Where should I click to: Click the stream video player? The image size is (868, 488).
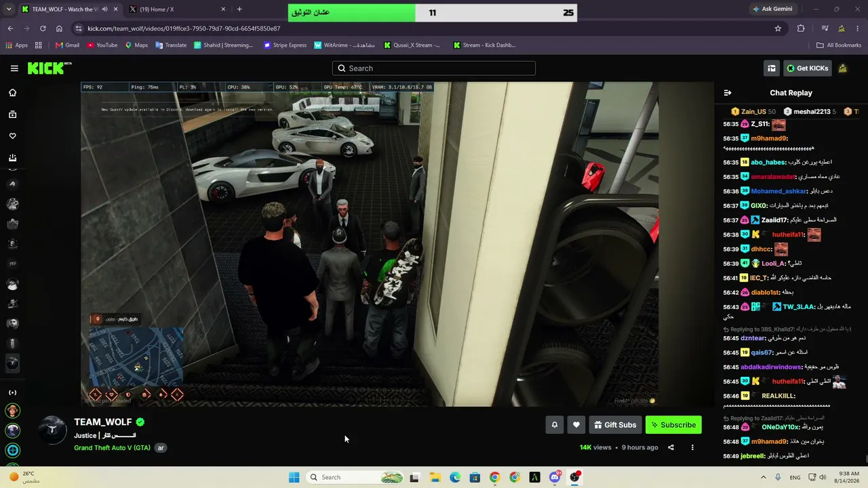(370, 244)
